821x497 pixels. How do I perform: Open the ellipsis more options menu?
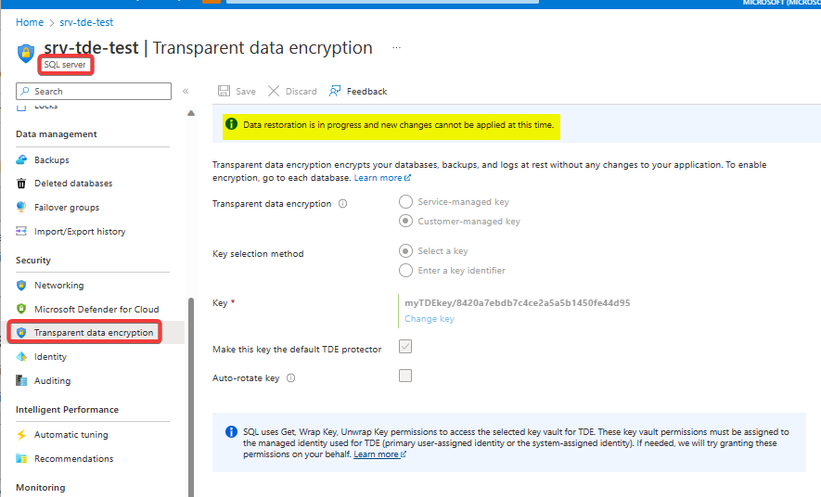[397, 47]
